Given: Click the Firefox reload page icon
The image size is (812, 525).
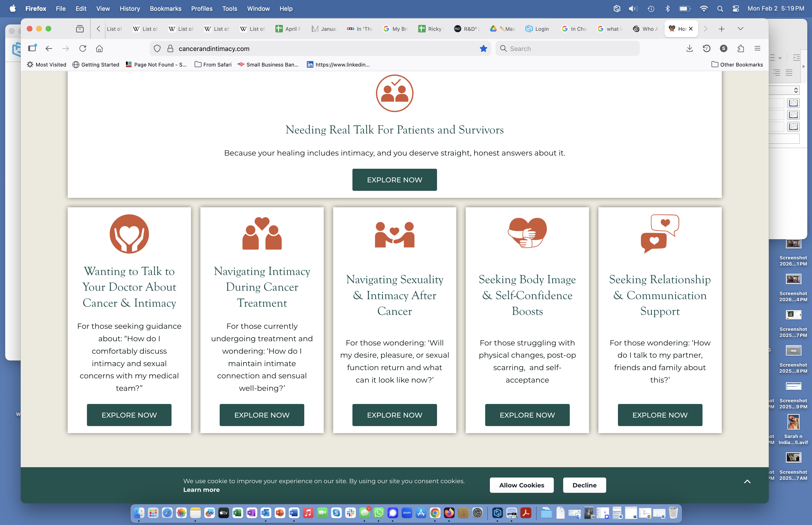Looking at the screenshot, I should click(x=82, y=48).
